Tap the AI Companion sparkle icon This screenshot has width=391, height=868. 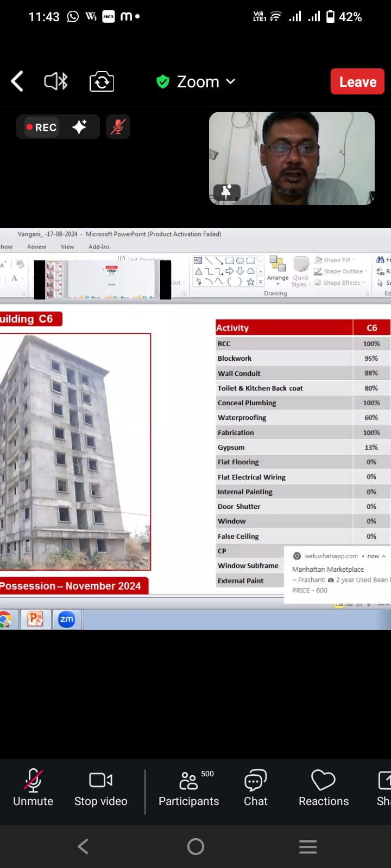pos(80,127)
